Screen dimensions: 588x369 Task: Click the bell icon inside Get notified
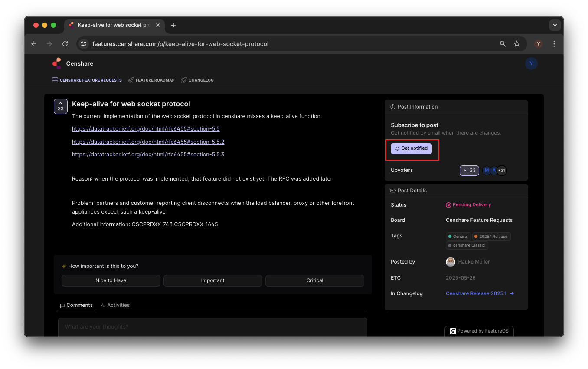pos(397,148)
